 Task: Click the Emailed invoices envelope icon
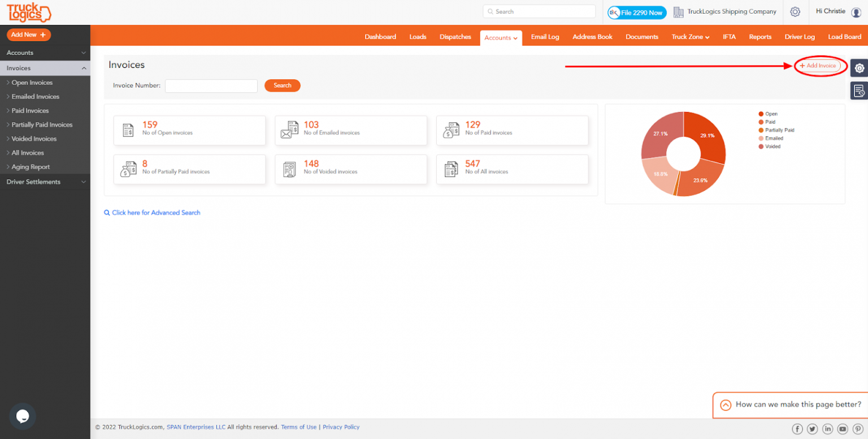(289, 130)
